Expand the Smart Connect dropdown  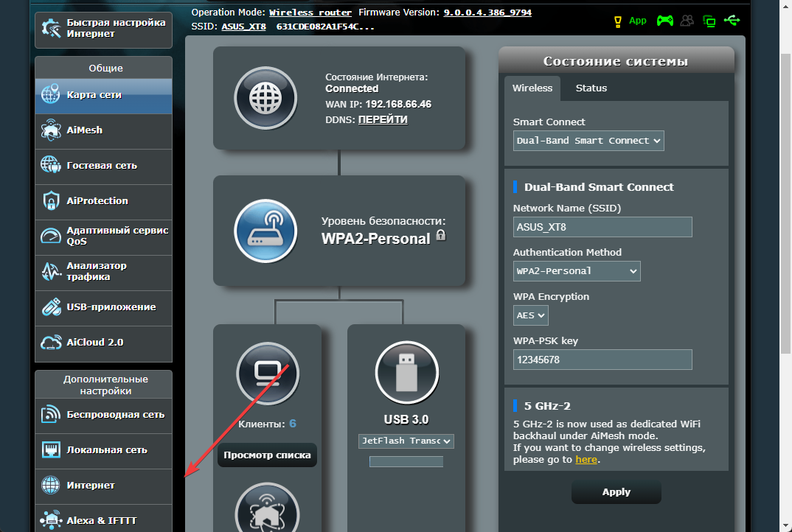pyautogui.click(x=588, y=141)
